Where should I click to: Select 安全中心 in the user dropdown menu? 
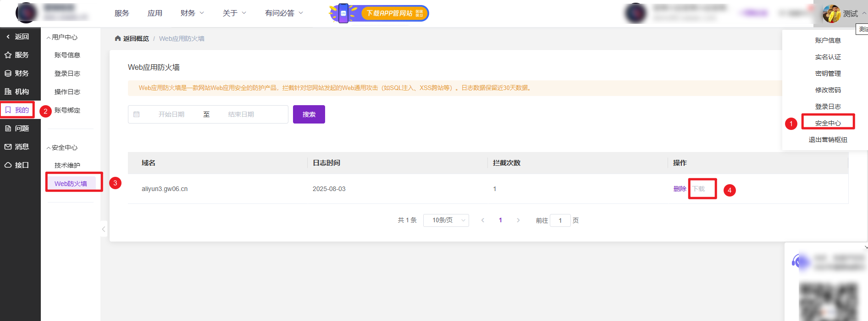tap(828, 123)
